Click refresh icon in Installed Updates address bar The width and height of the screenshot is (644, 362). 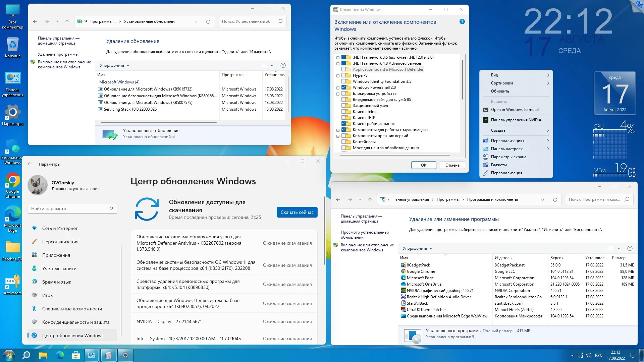[208, 21]
